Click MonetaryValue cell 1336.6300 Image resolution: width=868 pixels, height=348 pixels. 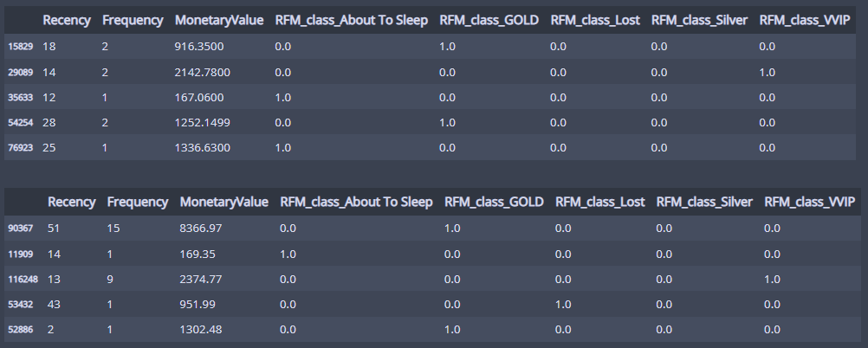click(x=202, y=148)
